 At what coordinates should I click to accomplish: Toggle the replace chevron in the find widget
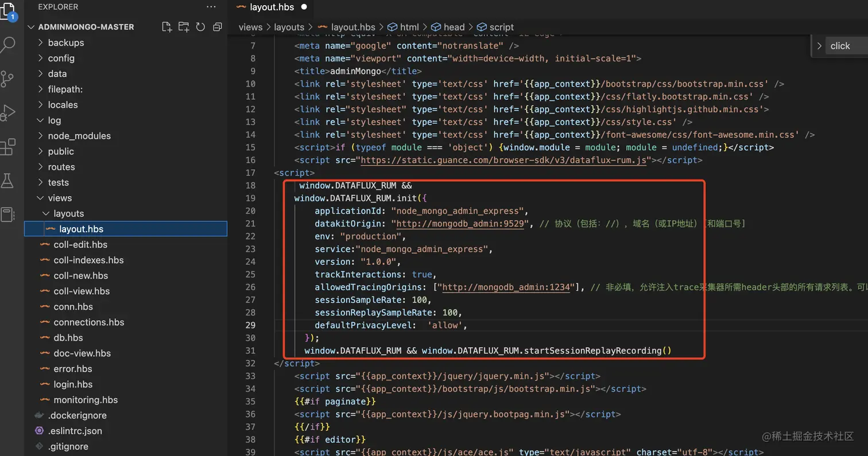click(819, 46)
